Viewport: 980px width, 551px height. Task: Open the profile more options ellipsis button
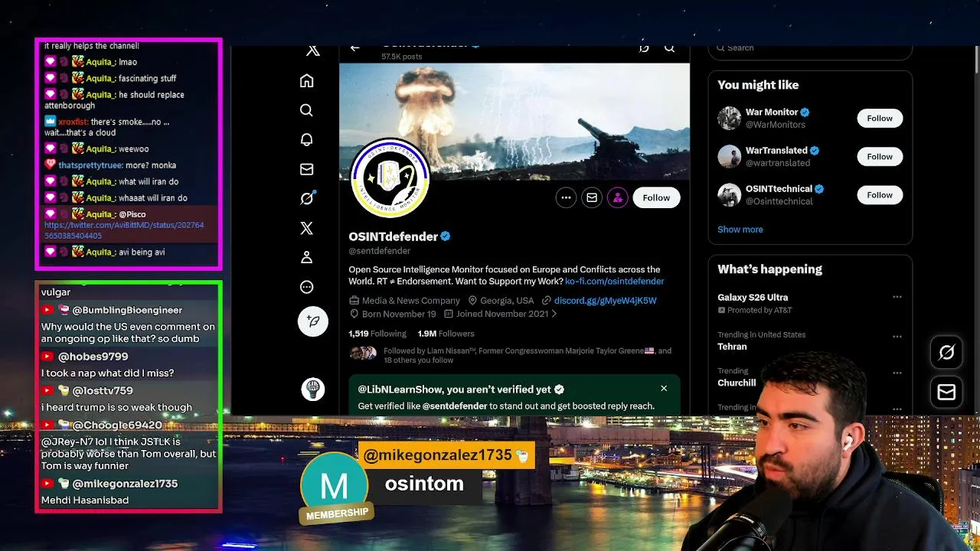point(566,197)
